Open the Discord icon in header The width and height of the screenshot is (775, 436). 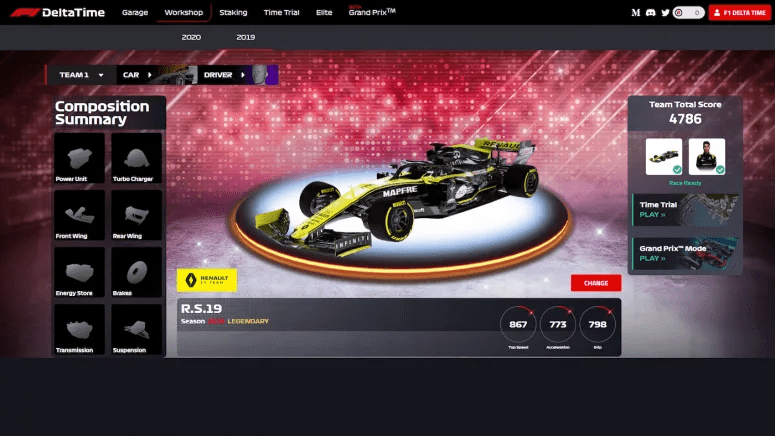tap(650, 13)
